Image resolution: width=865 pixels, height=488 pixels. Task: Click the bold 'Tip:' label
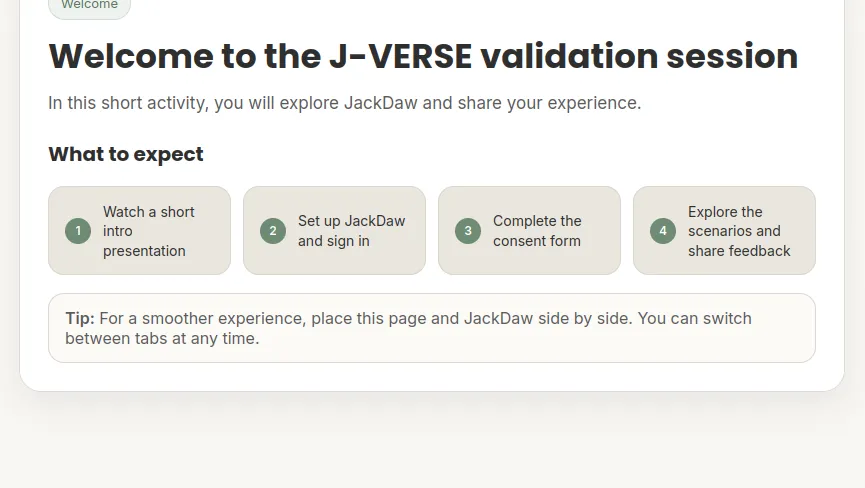pos(80,318)
